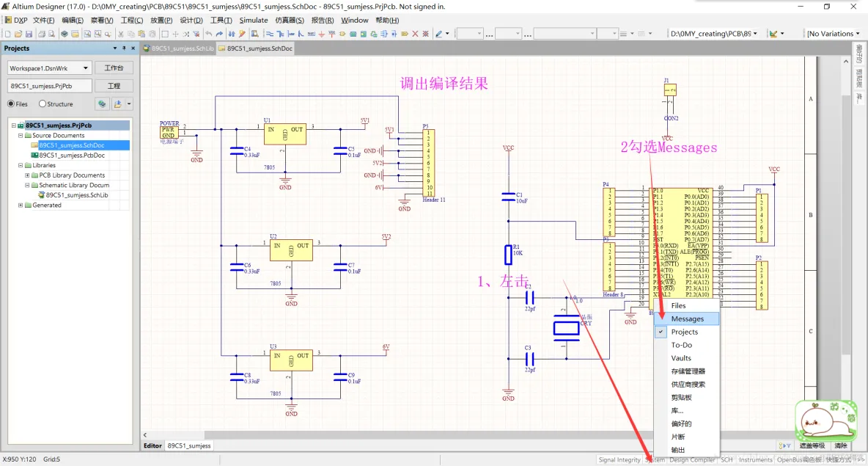
Task: Open the pencil drawing tools dropdown arrow
Action: click(447, 34)
